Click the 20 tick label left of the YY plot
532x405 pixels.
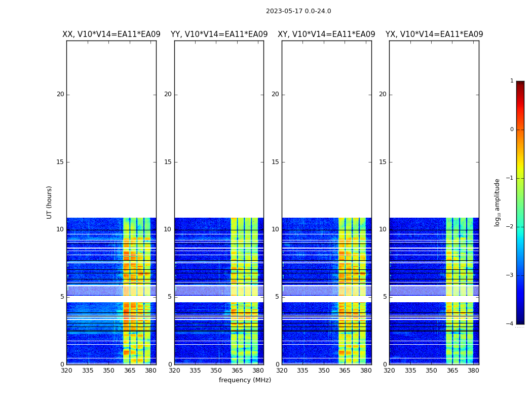click(167, 94)
